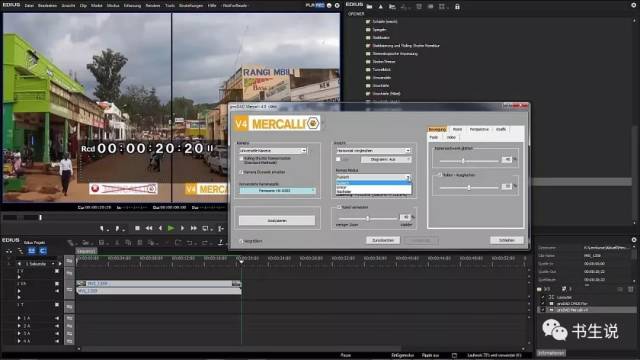Screen dimensions: 640x360
Task: Expand audio track 4 A
Action: (19, 341)
